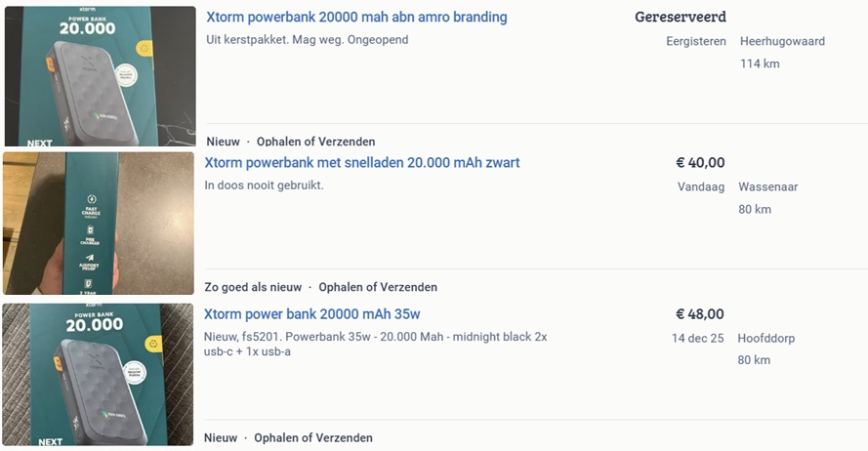Open "Xtorm powerbank met snelladen 20.000 mAh zwart"
The image size is (868, 451).
(x=362, y=163)
